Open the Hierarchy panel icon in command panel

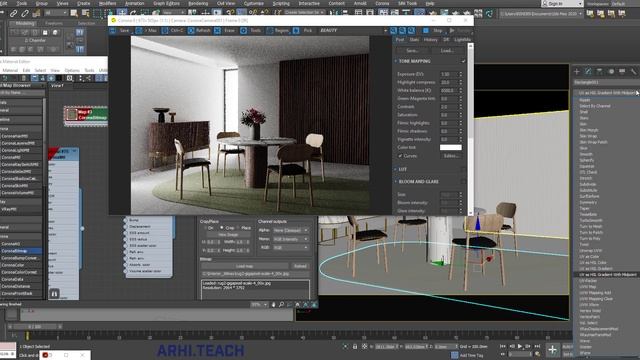tap(600, 71)
